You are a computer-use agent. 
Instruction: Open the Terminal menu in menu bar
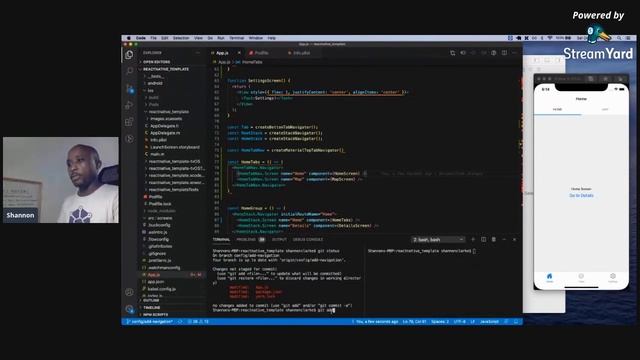tap(236, 38)
